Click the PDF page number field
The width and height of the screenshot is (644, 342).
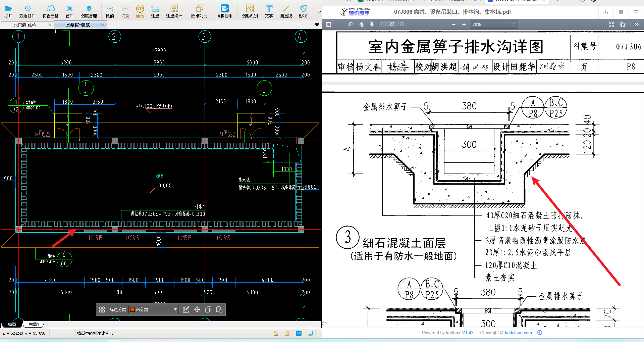pos(387,24)
